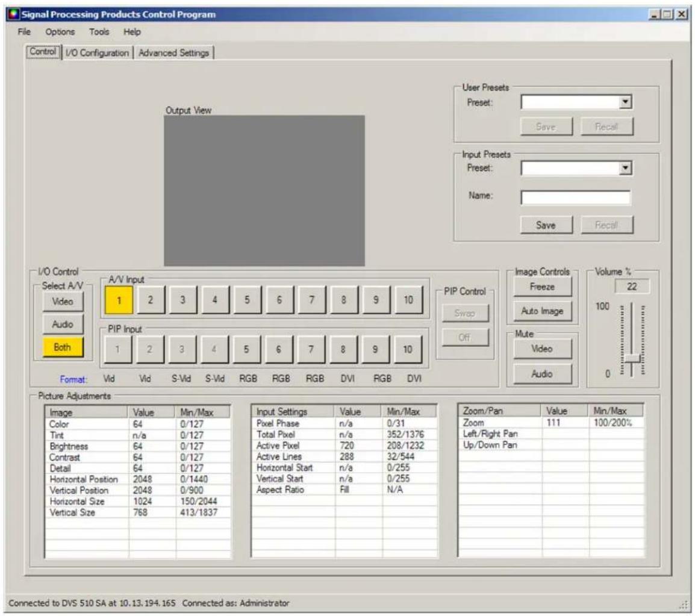Expand the Input Presets dropdown
Image resolution: width=695 pixels, height=616 pixels.
tap(625, 168)
